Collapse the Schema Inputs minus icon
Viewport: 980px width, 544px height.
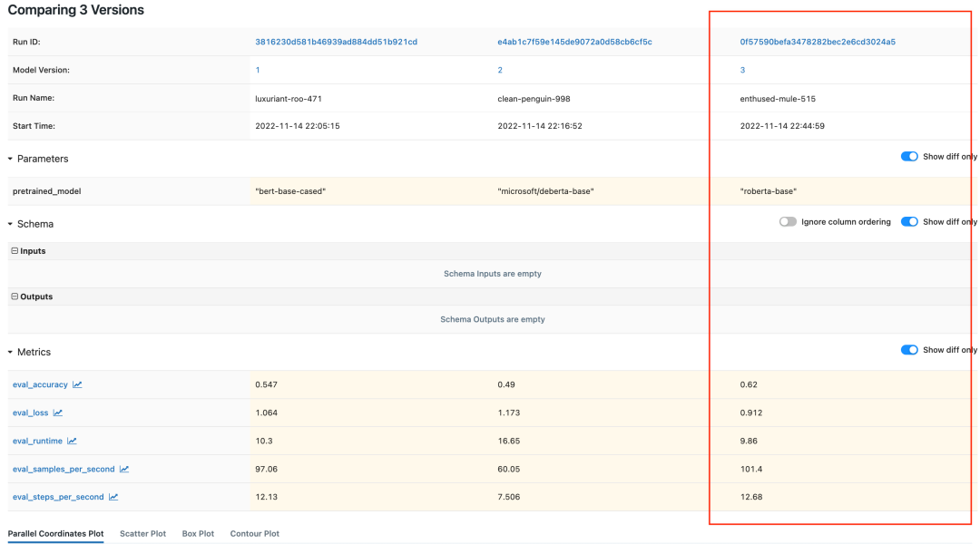click(15, 251)
